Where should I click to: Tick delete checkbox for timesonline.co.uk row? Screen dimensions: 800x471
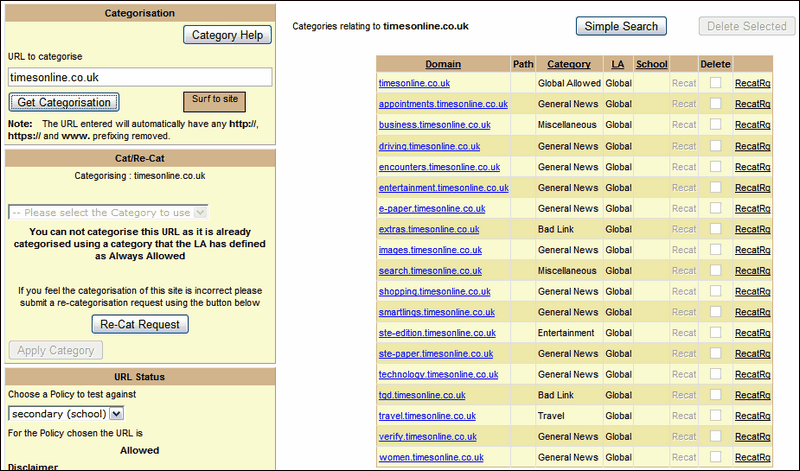click(x=715, y=83)
